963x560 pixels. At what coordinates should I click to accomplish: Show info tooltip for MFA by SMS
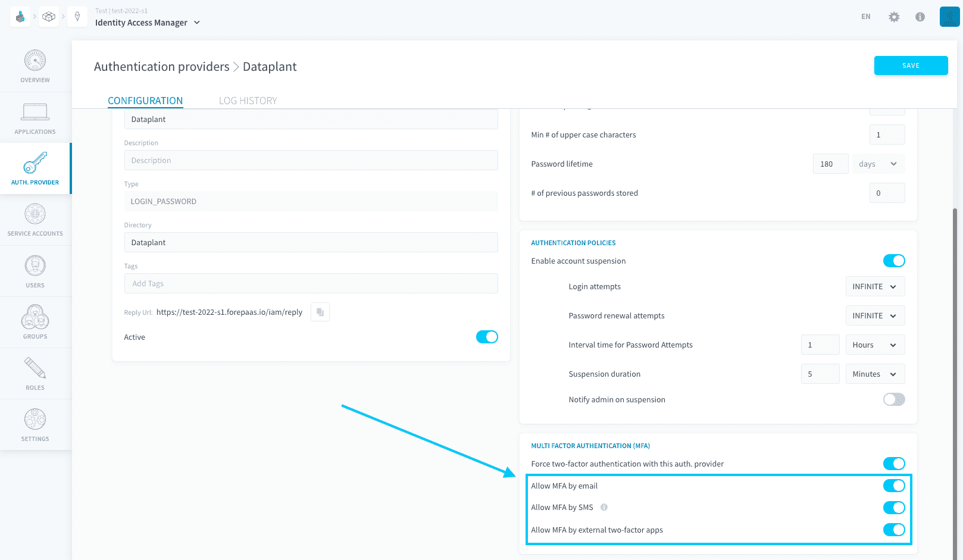tap(604, 508)
